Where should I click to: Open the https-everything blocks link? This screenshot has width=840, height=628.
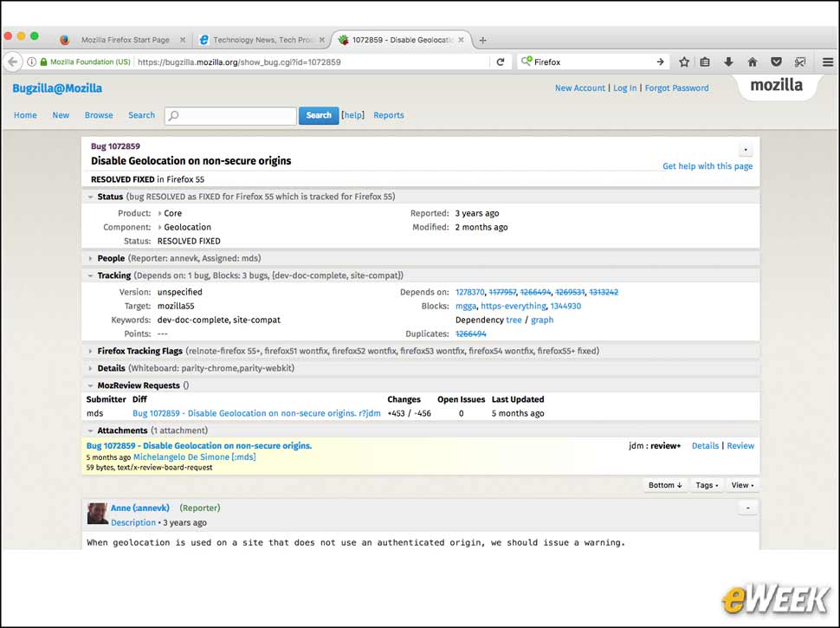[x=514, y=306]
